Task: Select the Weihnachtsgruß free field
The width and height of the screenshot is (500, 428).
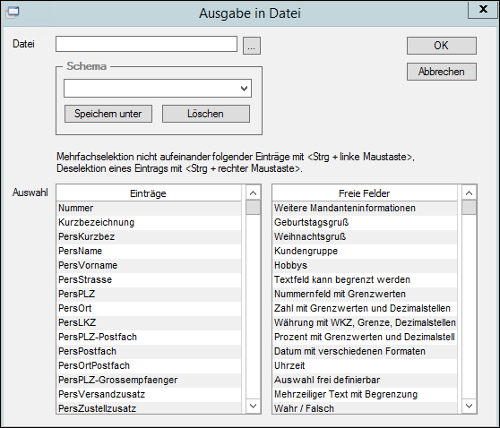Action: tap(365, 237)
